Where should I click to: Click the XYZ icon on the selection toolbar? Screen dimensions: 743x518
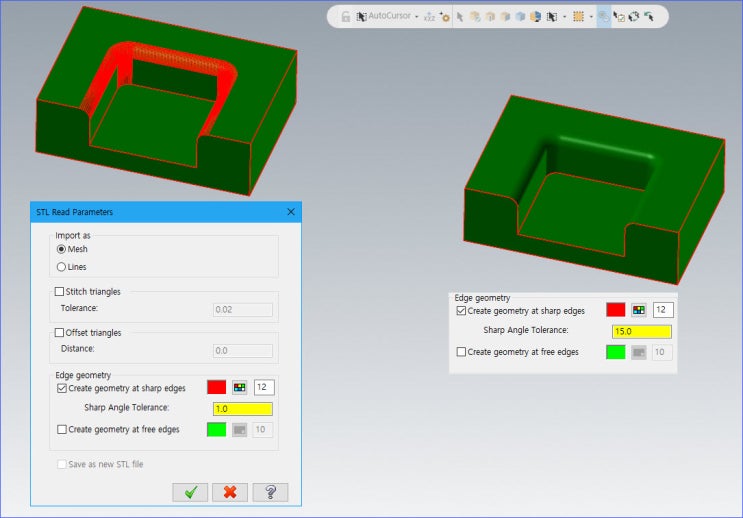click(429, 17)
